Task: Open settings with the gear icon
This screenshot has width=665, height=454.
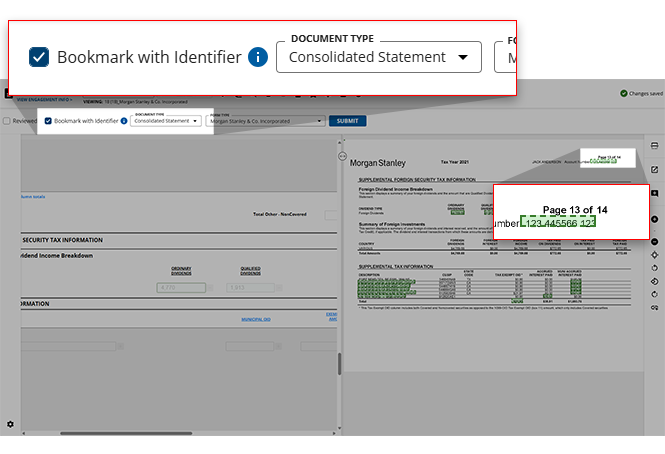Action: (10, 424)
